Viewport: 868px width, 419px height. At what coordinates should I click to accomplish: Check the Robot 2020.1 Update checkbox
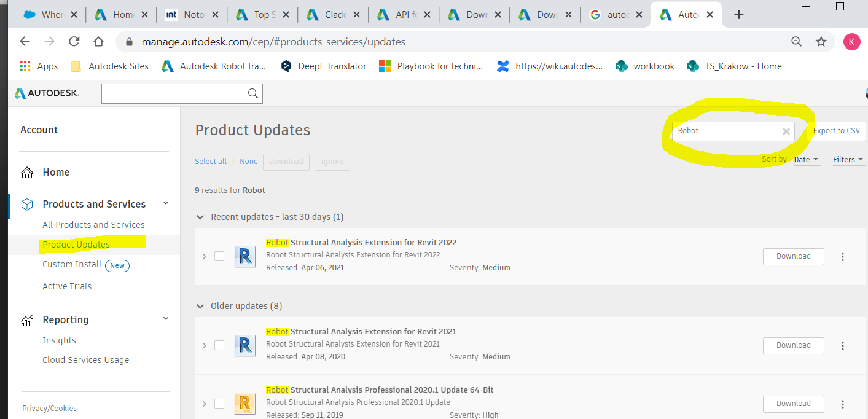(219, 404)
